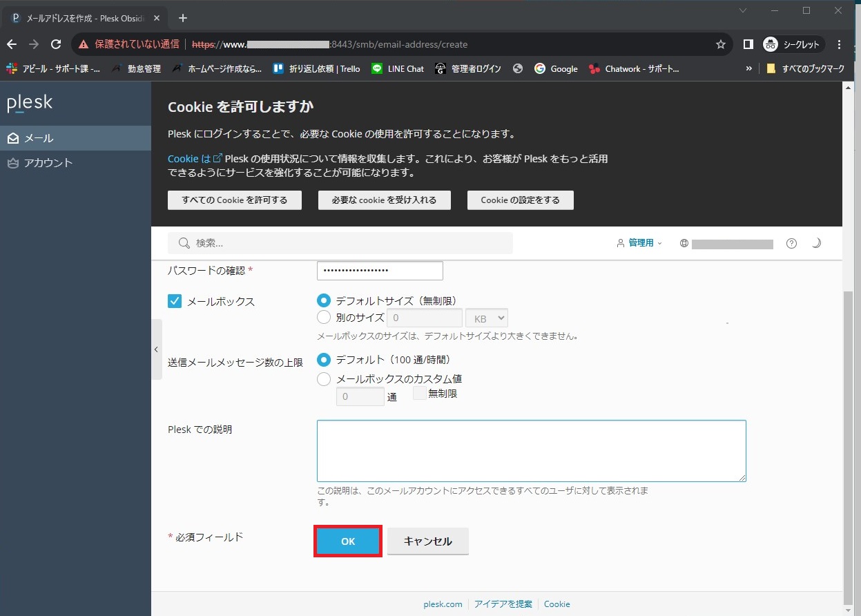
Task: Collapse the left sidebar with arrow
Action: click(156, 349)
